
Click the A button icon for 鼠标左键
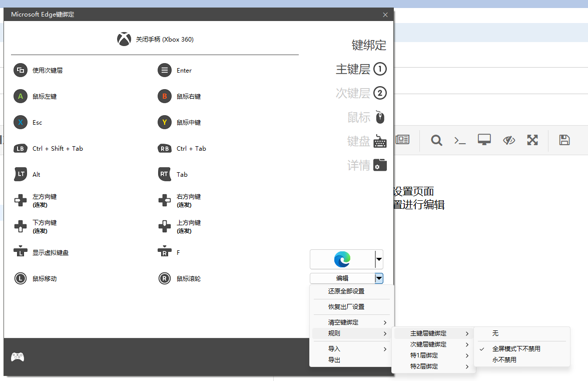[21, 96]
